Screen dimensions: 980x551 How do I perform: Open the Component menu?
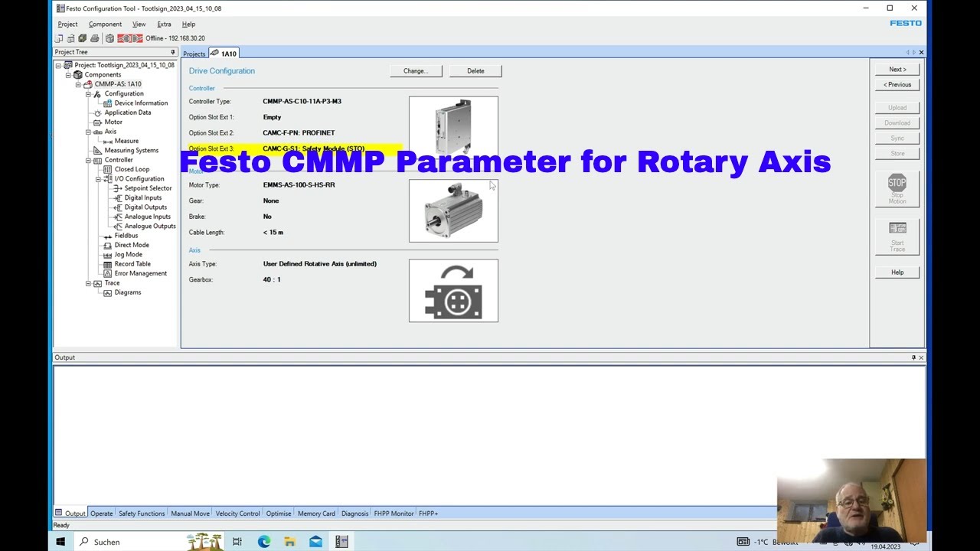coord(105,24)
